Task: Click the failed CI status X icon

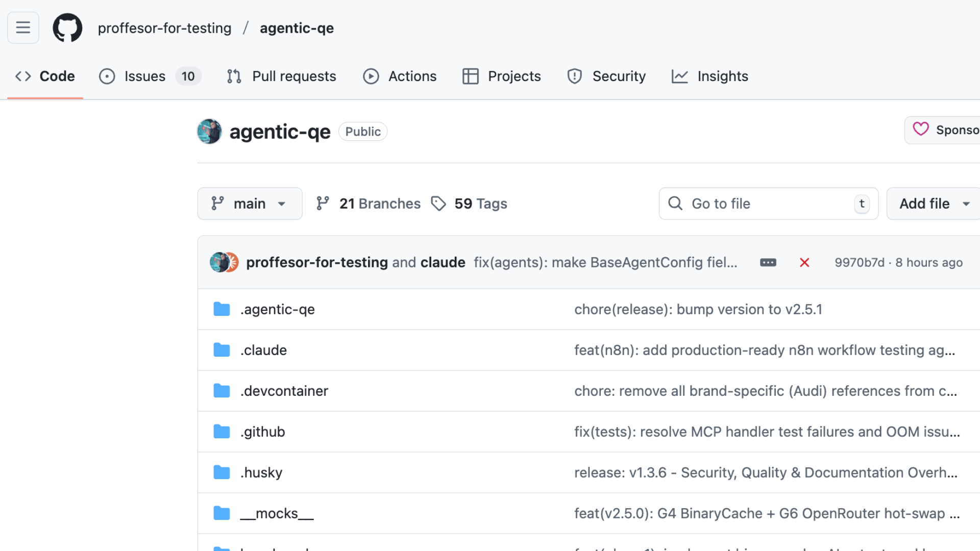Action: click(804, 262)
